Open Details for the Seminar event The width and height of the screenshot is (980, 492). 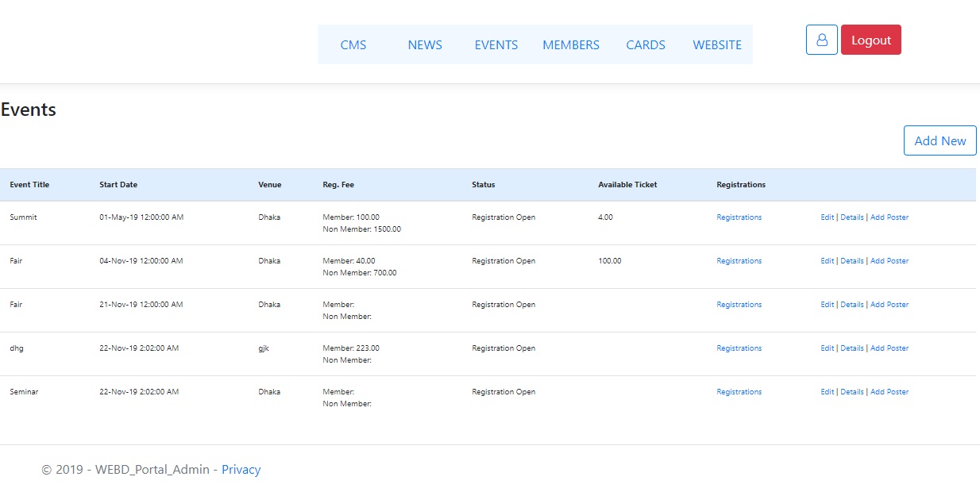(x=852, y=392)
